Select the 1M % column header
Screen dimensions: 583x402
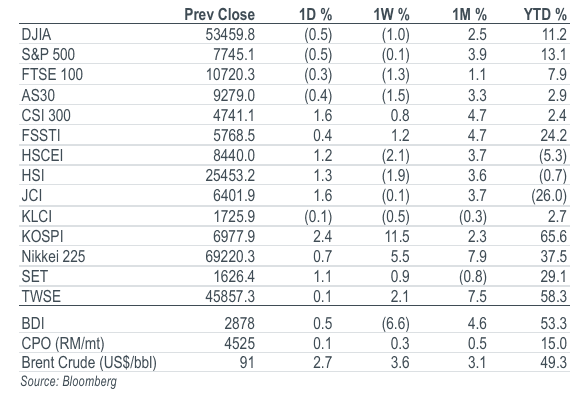[x=469, y=15]
